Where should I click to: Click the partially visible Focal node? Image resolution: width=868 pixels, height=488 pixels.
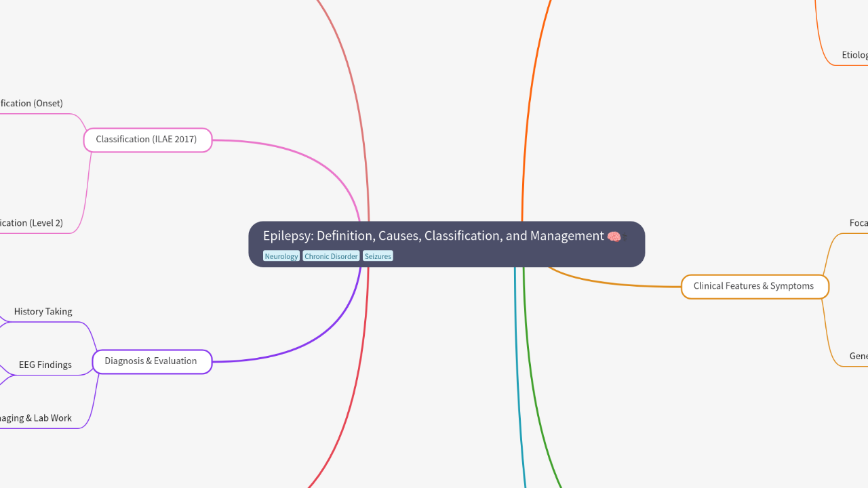[x=859, y=223]
